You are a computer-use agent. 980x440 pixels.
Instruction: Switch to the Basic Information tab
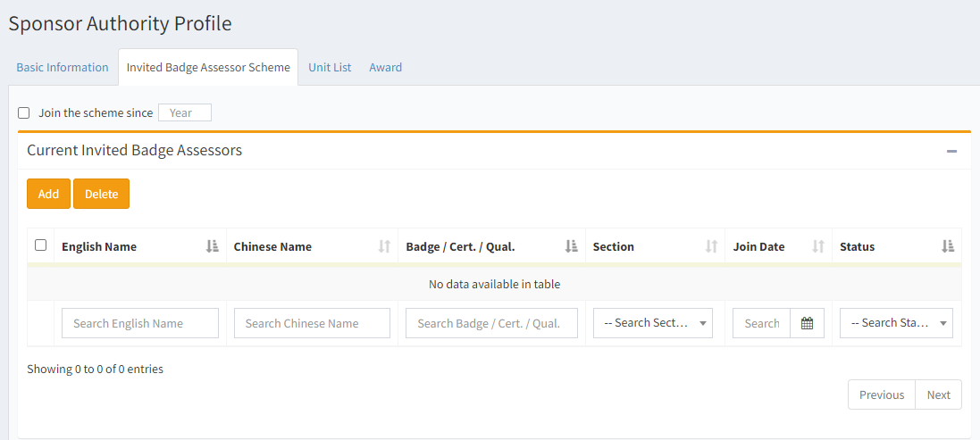pyautogui.click(x=63, y=67)
